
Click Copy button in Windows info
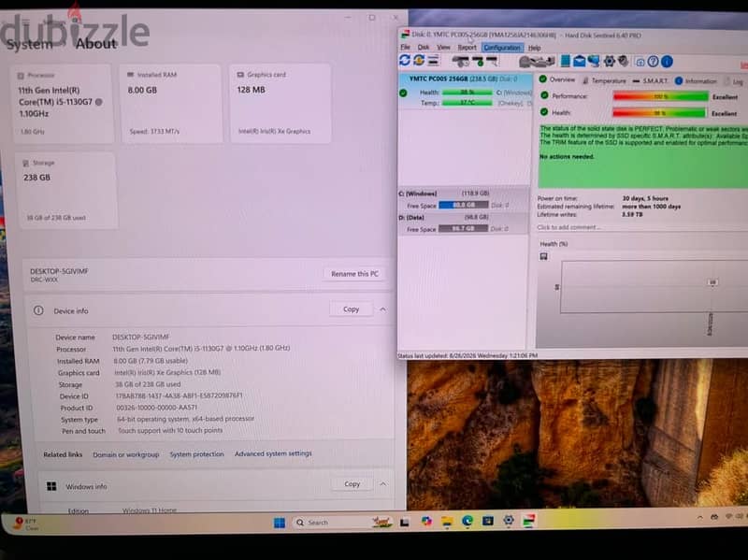[352, 483]
